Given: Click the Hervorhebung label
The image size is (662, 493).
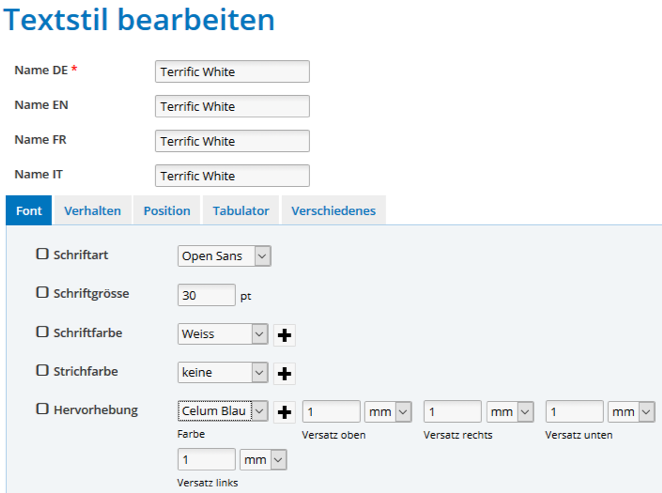Looking at the screenshot, I should (96, 410).
